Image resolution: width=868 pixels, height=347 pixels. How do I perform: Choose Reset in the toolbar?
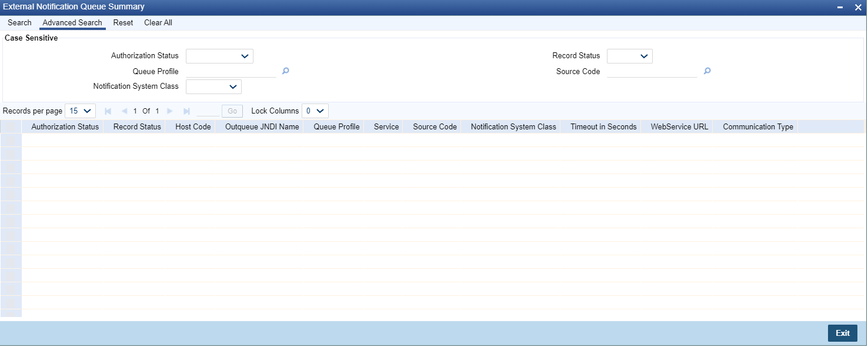point(123,22)
